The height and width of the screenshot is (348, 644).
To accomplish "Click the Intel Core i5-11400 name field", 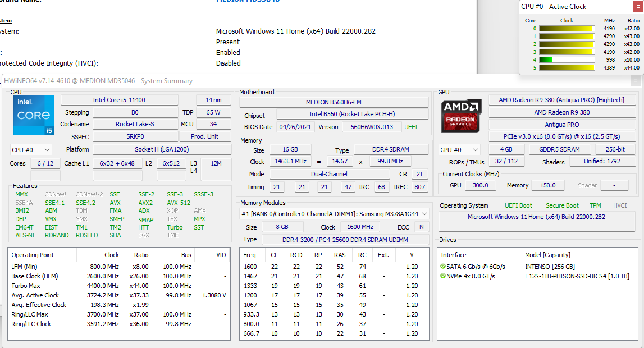I will coord(119,100).
